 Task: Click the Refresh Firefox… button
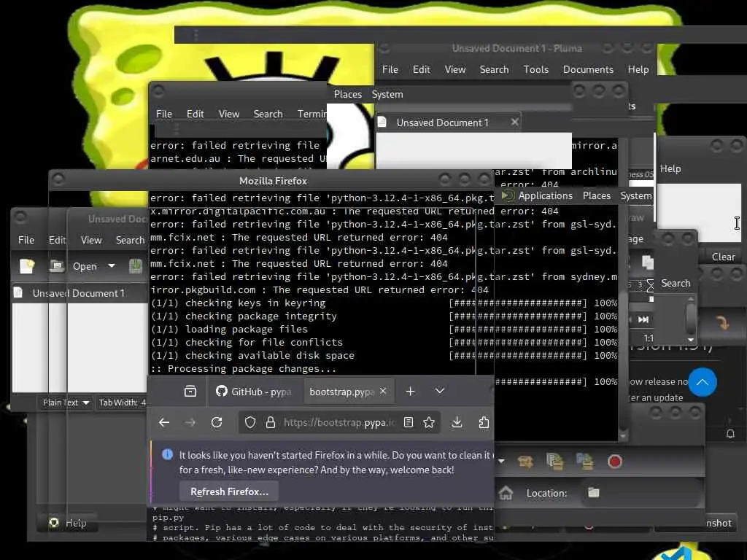point(229,491)
